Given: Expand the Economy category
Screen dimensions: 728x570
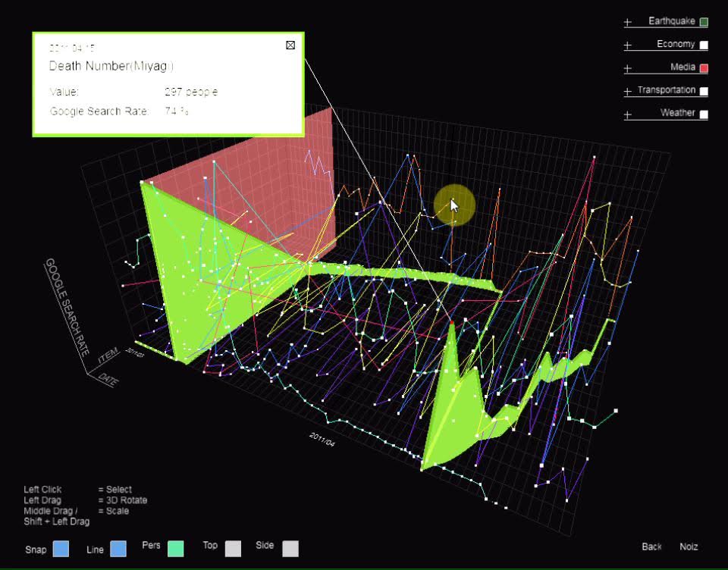Looking at the screenshot, I should [x=627, y=45].
